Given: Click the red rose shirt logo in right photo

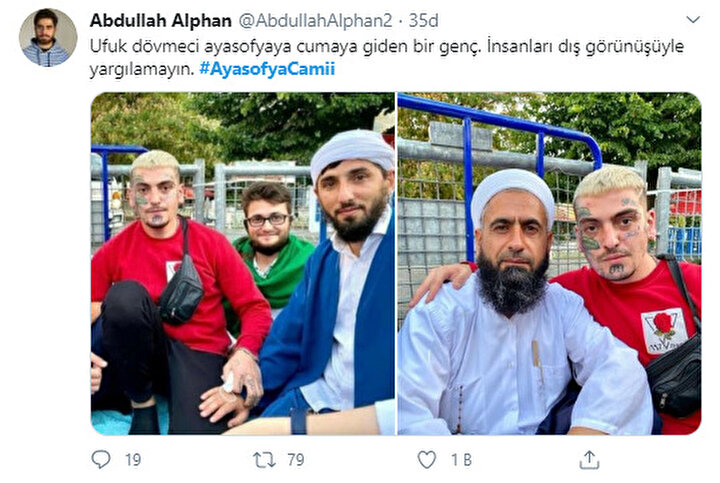Looking at the screenshot, I should 664,331.
